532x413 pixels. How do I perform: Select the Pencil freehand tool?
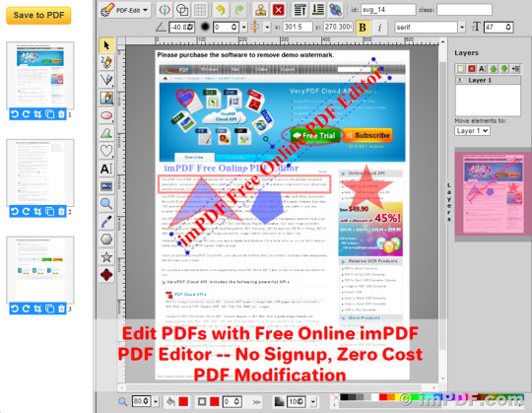tap(106, 62)
